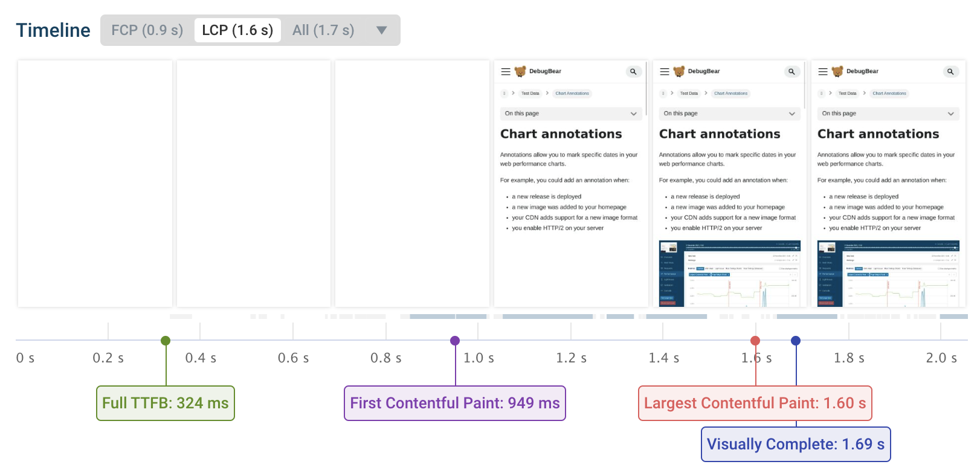
Task: Click the Largest Contentful Paint: 1.60 s label
Action: 755,403
